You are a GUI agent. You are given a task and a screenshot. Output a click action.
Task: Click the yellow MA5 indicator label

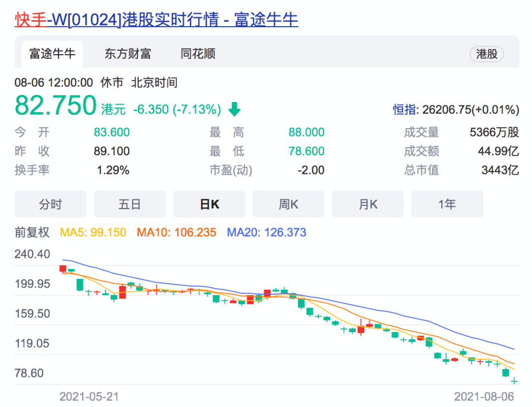93,232
